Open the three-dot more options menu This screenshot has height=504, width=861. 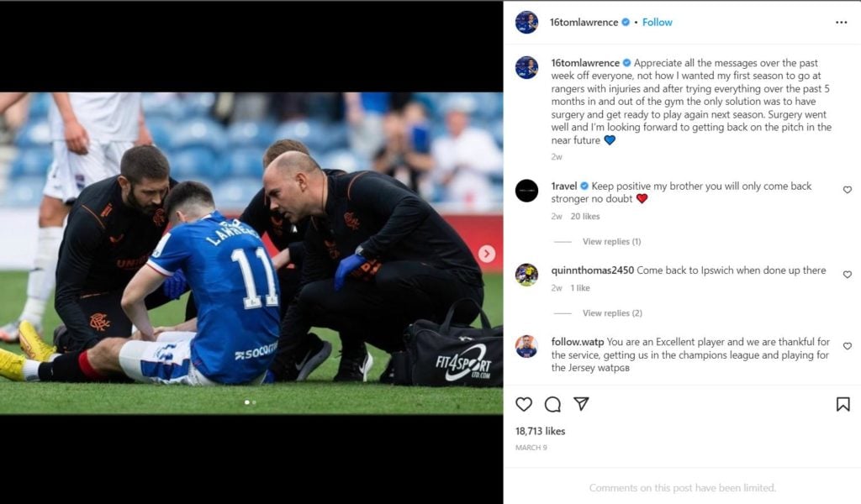841,23
